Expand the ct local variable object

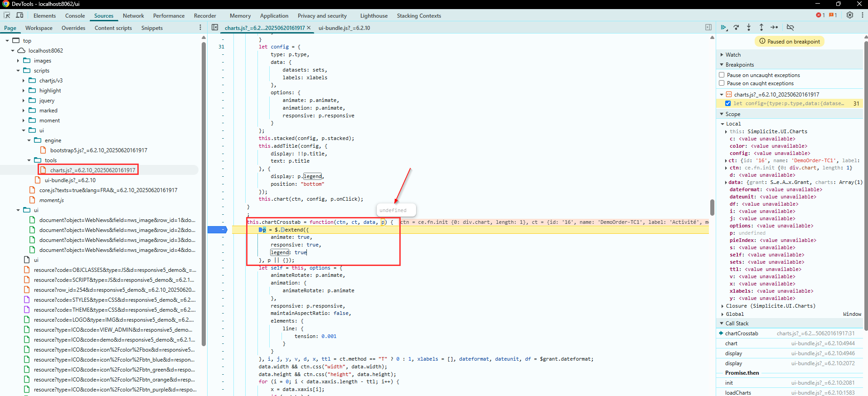pos(727,160)
